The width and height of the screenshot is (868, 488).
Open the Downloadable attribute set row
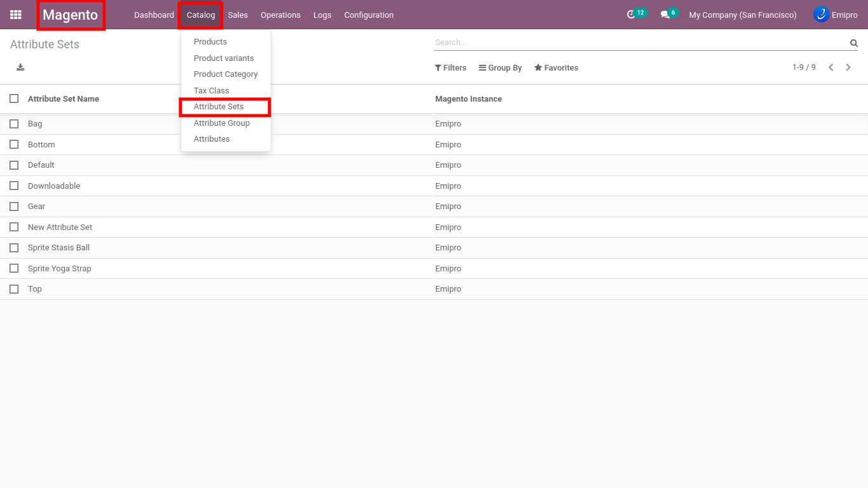(x=434, y=186)
